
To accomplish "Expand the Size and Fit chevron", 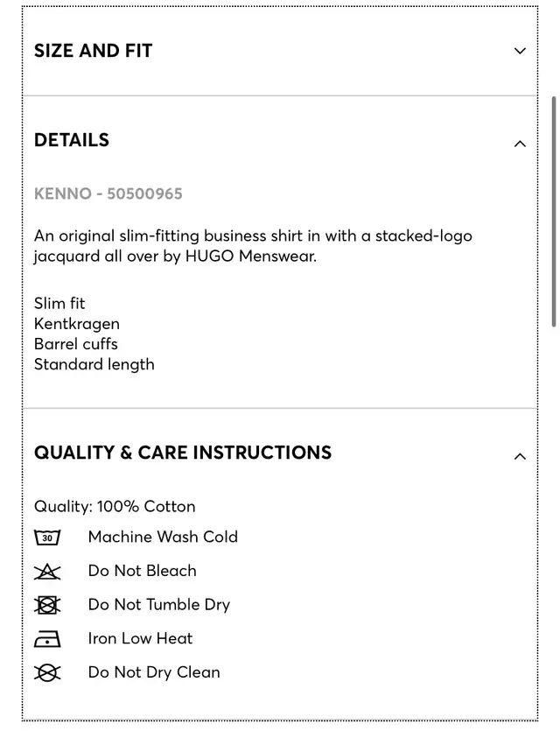I will coord(520,51).
